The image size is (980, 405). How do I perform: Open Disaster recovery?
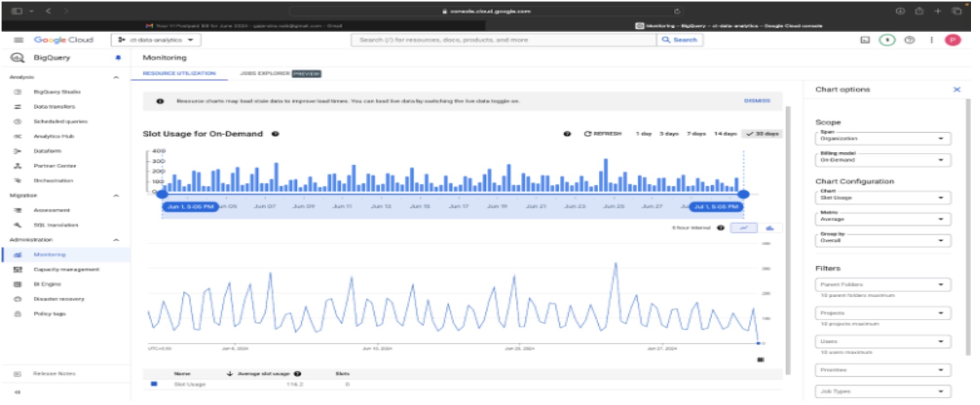click(59, 299)
